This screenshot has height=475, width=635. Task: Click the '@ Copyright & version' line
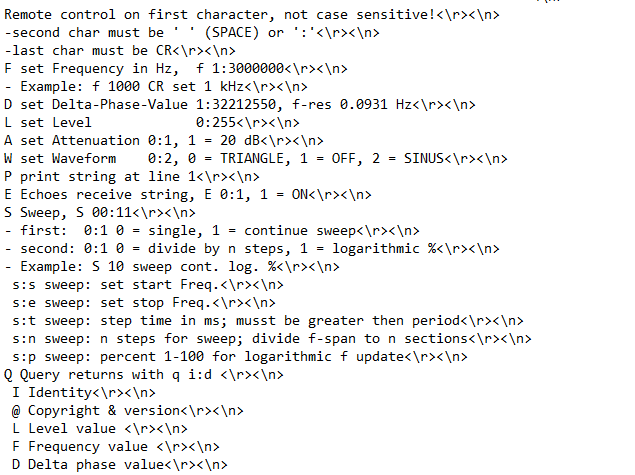[128, 411]
